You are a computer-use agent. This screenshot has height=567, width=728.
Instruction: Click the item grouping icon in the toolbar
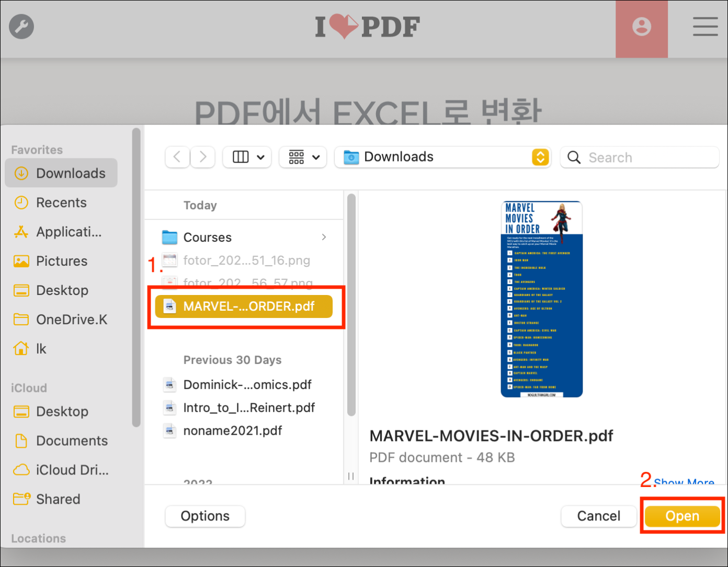(297, 157)
